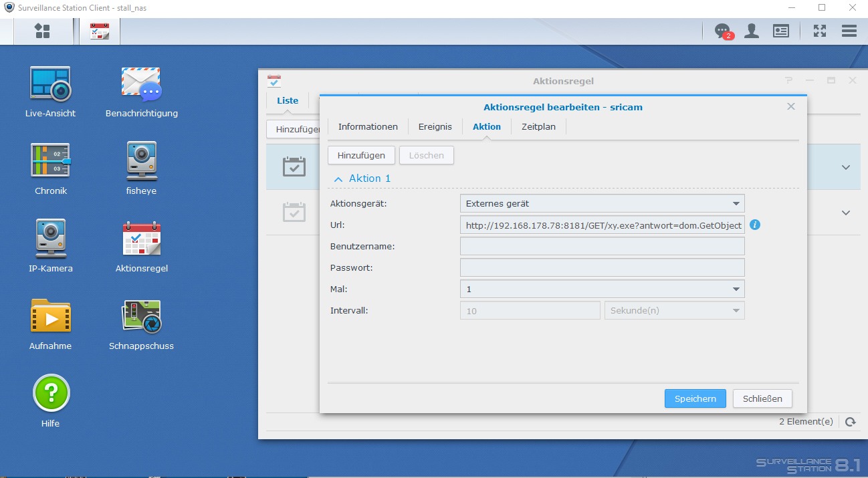Click the Schließen button

pyautogui.click(x=762, y=398)
